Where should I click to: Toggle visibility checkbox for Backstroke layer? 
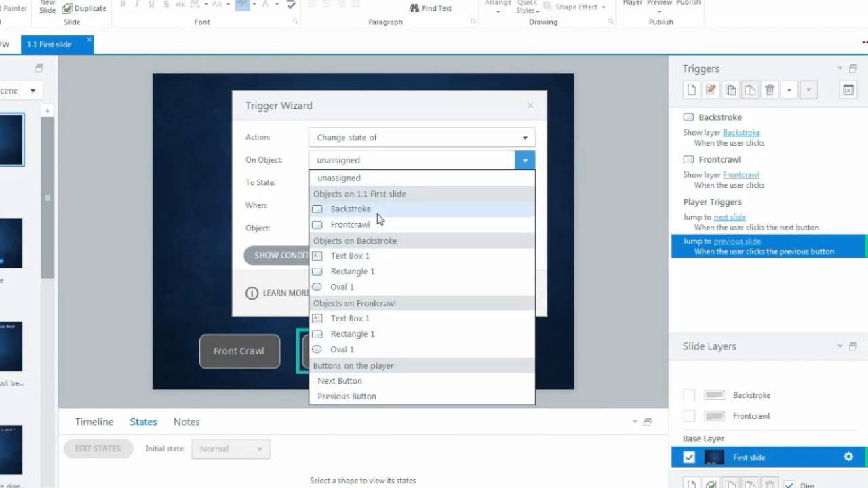(x=689, y=395)
